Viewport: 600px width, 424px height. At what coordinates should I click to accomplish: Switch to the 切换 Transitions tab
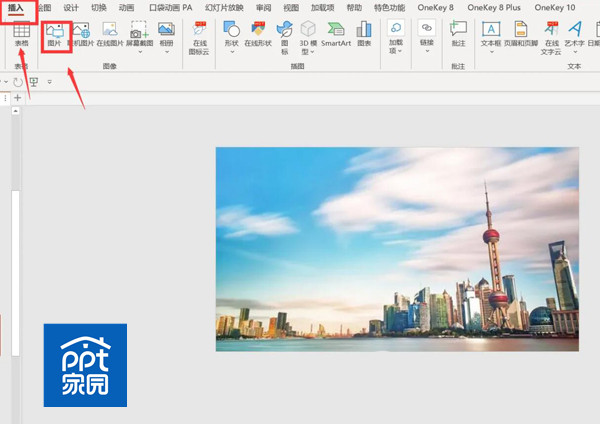tap(99, 8)
